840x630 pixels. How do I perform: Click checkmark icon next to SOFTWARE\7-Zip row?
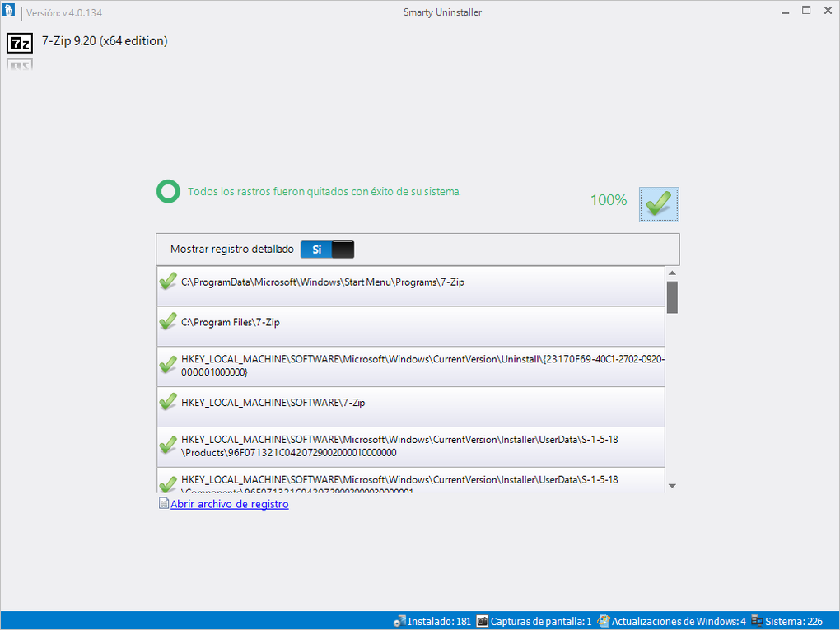168,402
